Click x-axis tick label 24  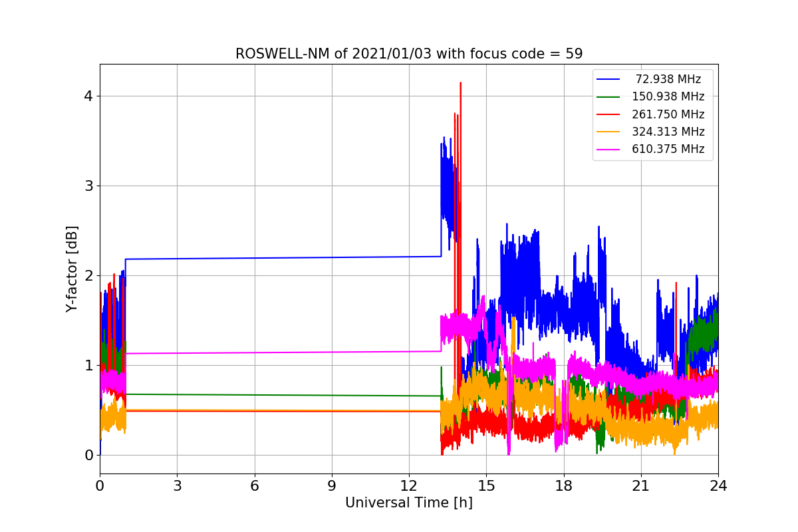tap(718, 486)
